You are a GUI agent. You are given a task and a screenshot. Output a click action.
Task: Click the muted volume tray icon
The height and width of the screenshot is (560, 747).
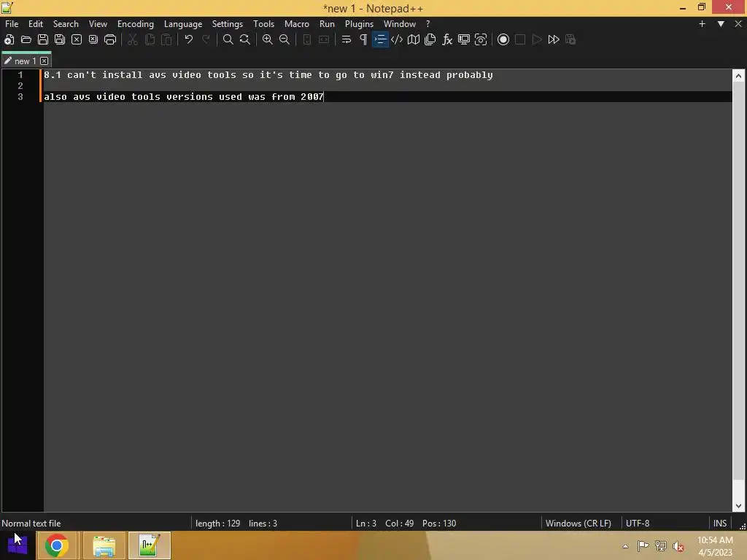(678, 546)
